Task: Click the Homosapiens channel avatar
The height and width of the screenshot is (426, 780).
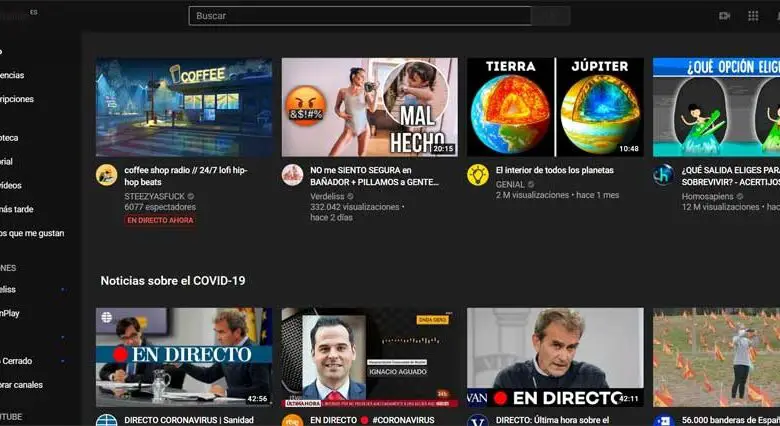Action: pyautogui.click(x=664, y=175)
